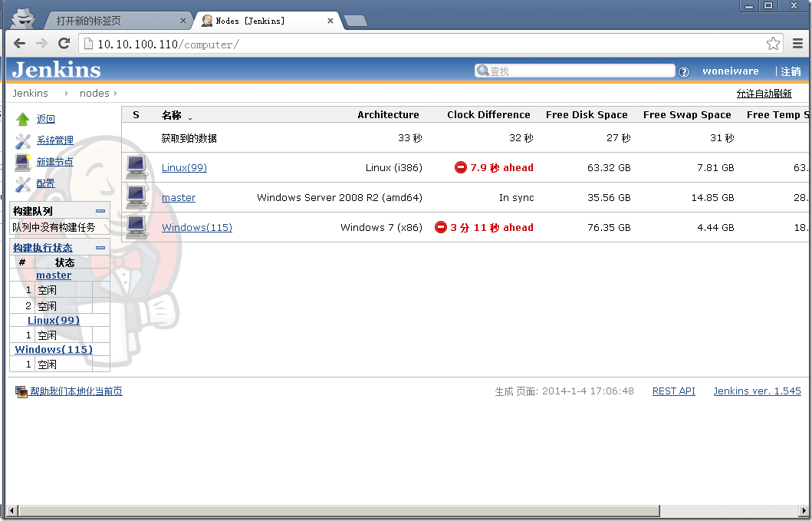Open Linux(99) link in executor status panel
The height and width of the screenshot is (521, 812).
click(54, 321)
